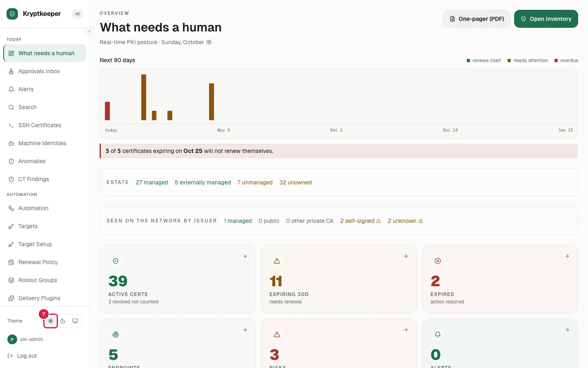The image size is (588, 368).
Task: Open the Expired card arrow
Action: 567,256
